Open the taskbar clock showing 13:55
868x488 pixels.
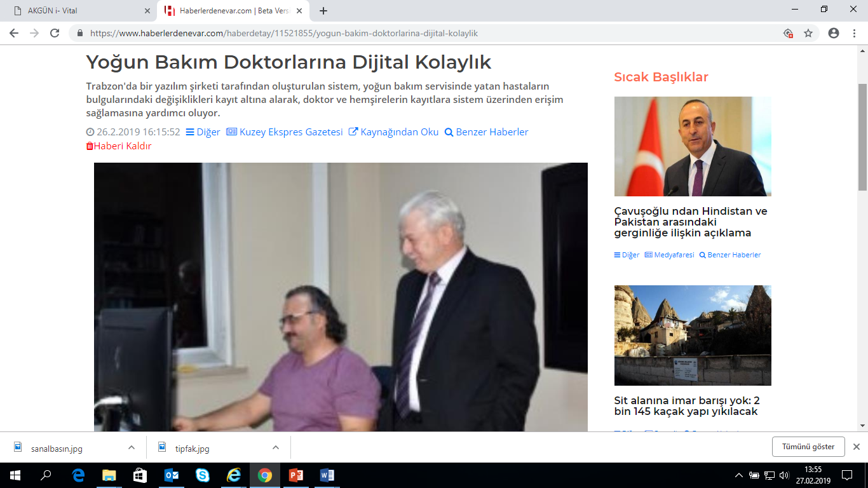[x=813, y=475]
